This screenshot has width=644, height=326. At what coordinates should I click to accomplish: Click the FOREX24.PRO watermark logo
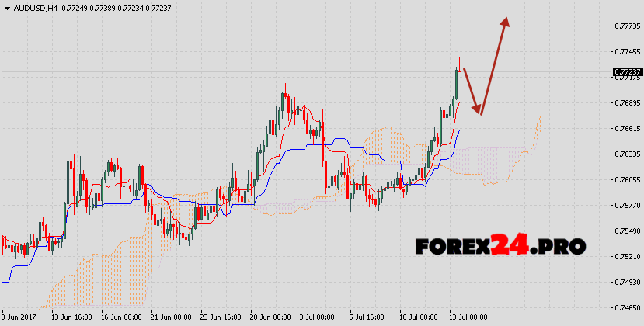(500, 247)
